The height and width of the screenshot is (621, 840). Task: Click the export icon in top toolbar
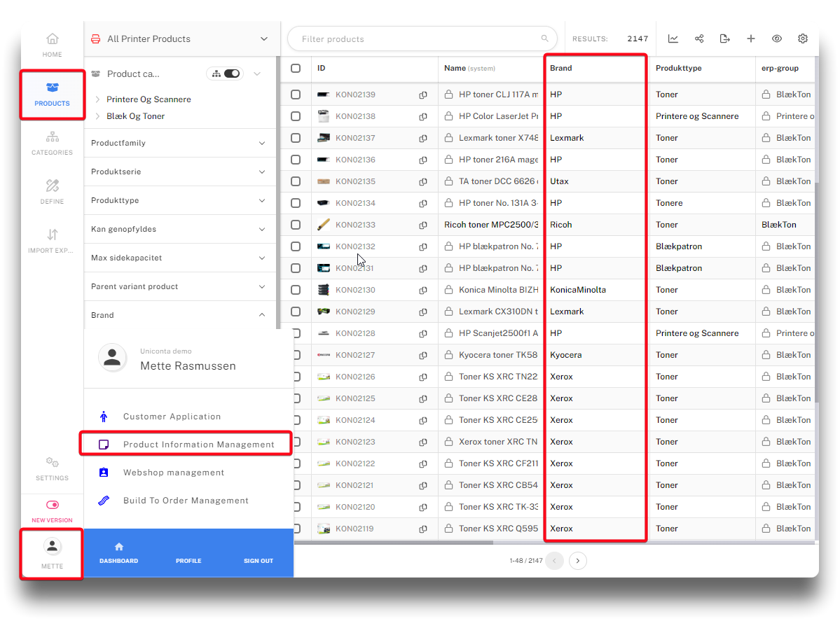click(x=724, y=39)
